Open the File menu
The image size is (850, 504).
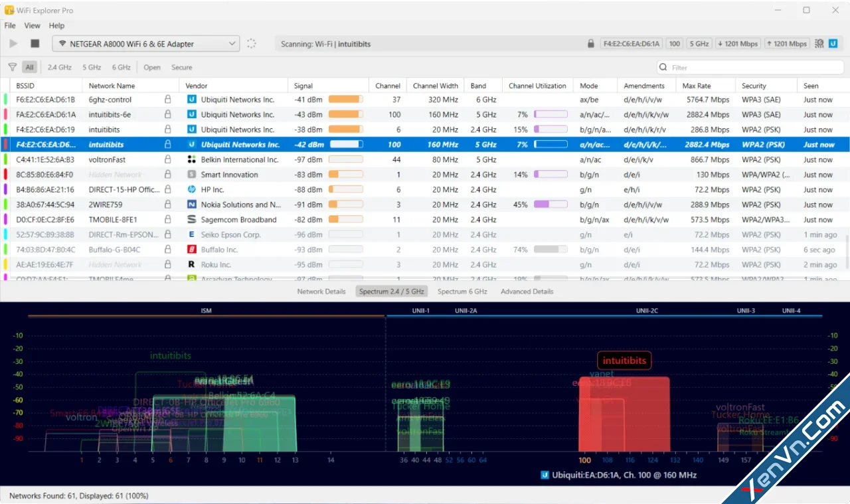pyautogui.click(x=10, y=25)
